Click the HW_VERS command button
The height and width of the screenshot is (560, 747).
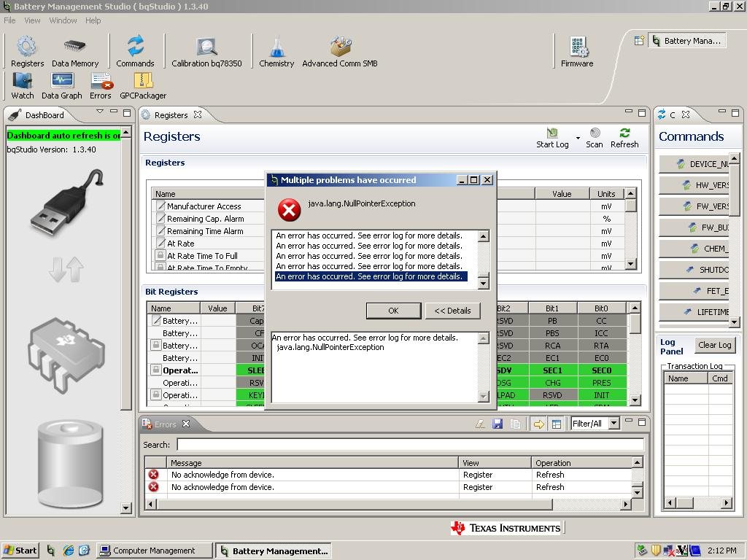point(694,184)
